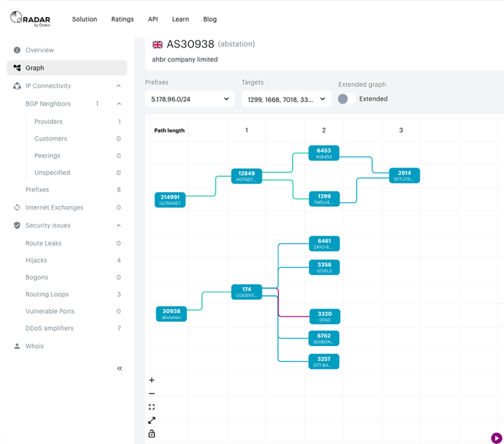Open the Solution menu item
The height and width of the screenshot is (444, 504).
click(84, 20)
